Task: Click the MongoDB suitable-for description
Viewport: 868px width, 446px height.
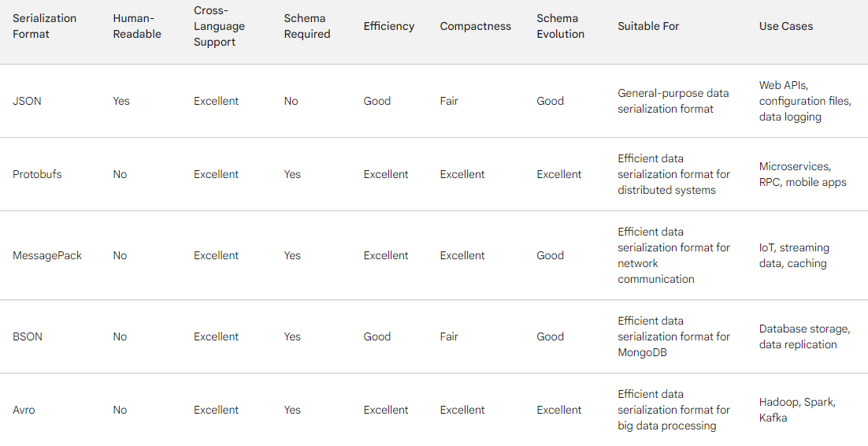Action: tap(673, 336)
